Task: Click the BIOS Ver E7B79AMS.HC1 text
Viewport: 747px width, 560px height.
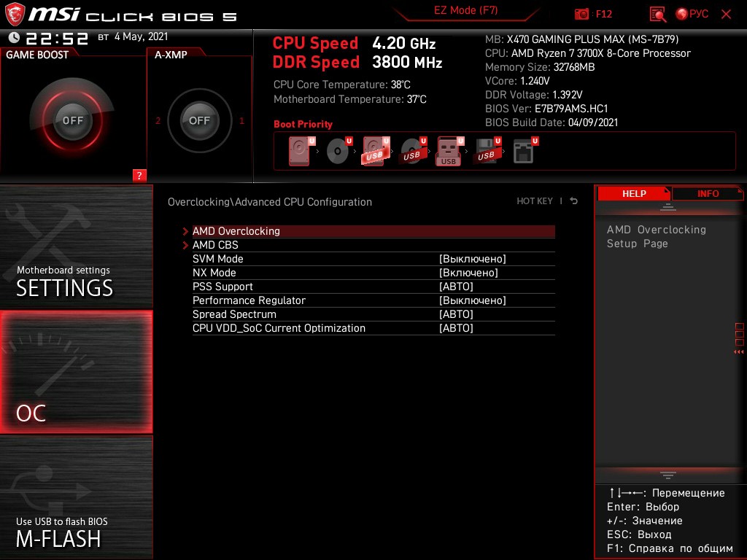Action: [x=546, y=109]
